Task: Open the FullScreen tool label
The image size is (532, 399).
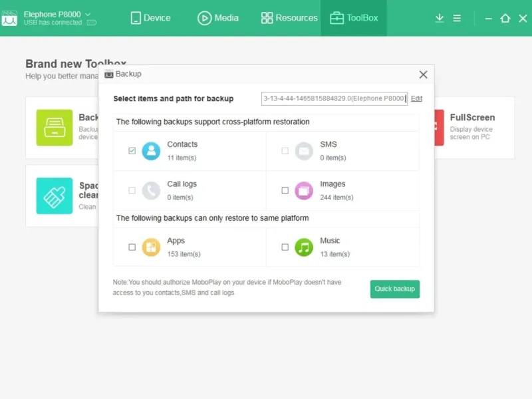Action: [472, 118]
